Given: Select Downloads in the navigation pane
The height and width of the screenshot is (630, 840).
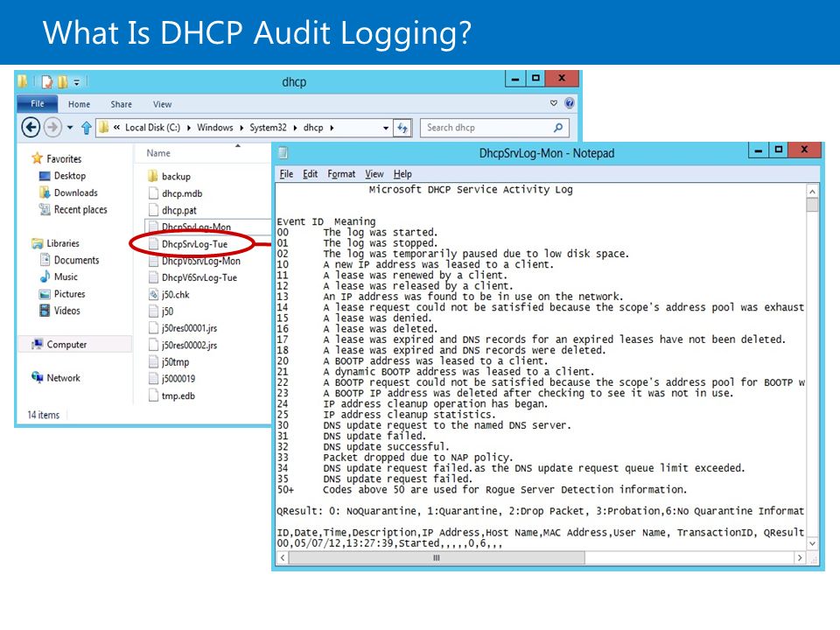Looking at the screenshot, I should point(75,192).
